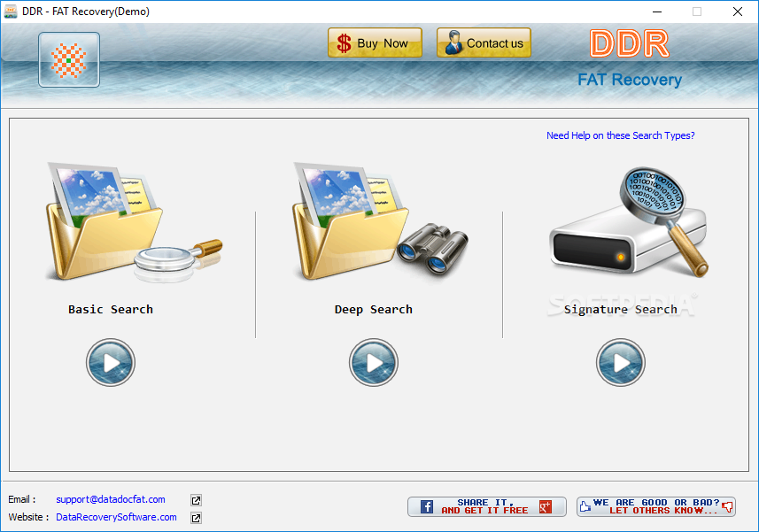759x532 pixels.
Task: Click the app icon in the title bar
Action: (x=10, y=12)
